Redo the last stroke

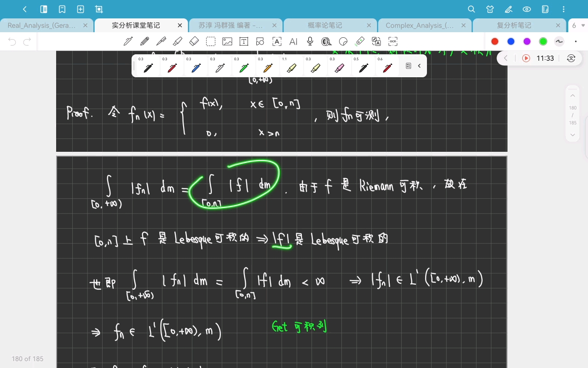(27, 42)
